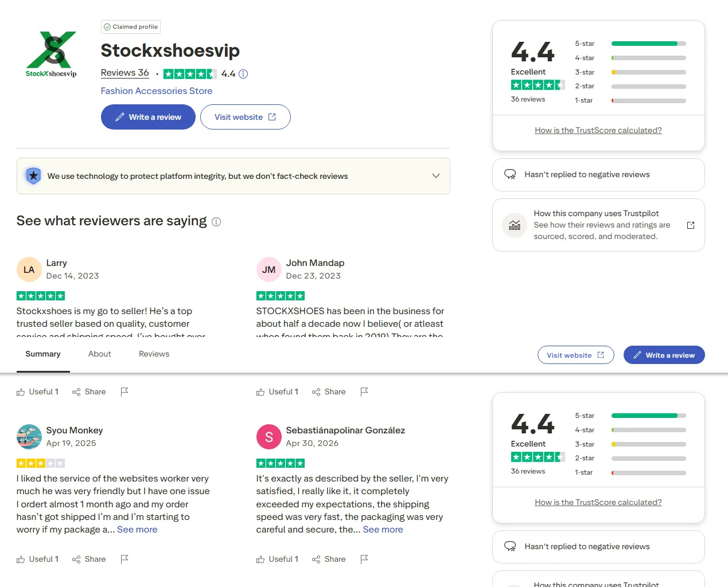This screenshot has height=587, width=728.
Task: Click the info icon beside the 4.4 header rating
Action: [243, 74]
